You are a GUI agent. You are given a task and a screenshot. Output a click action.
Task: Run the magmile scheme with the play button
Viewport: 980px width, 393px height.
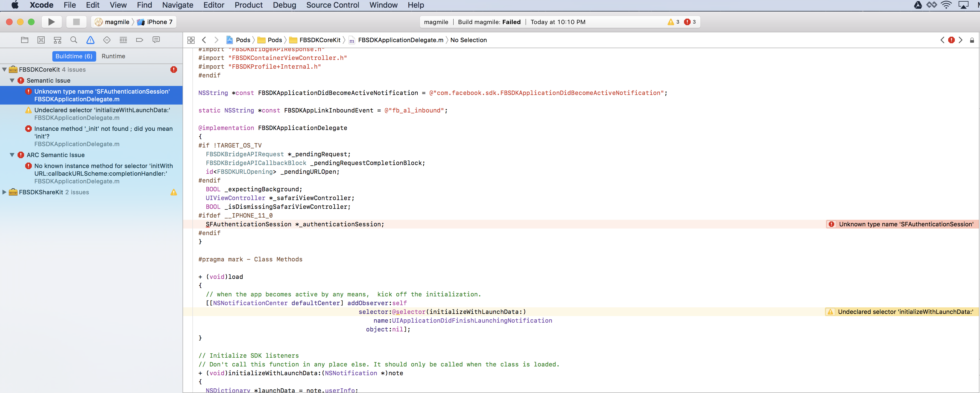(52, 22)
